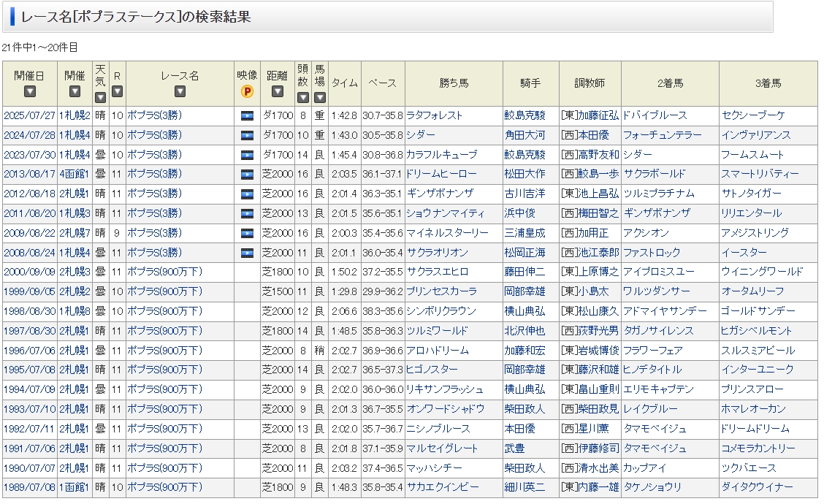Open sort dropdown under 馬場 header
The image size is (824, 504).
(319, 97)
